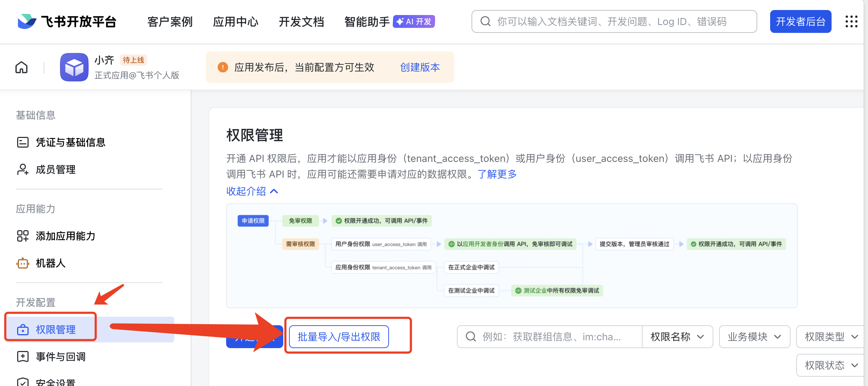Open the nine-dot apps grid icon

(851, 21)
